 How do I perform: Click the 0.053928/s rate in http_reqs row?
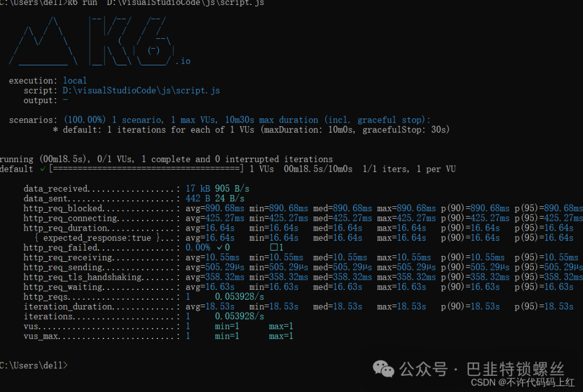[240, 297]
